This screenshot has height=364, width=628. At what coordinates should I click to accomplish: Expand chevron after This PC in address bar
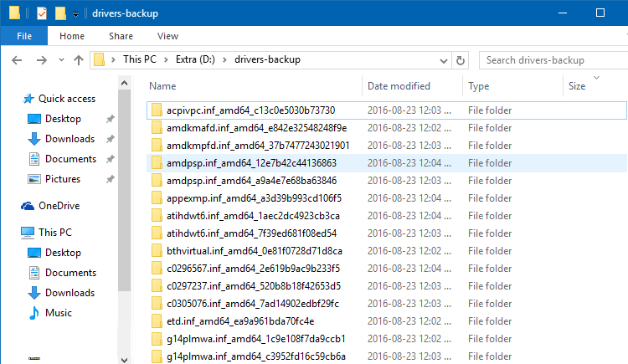click(166, 60)
